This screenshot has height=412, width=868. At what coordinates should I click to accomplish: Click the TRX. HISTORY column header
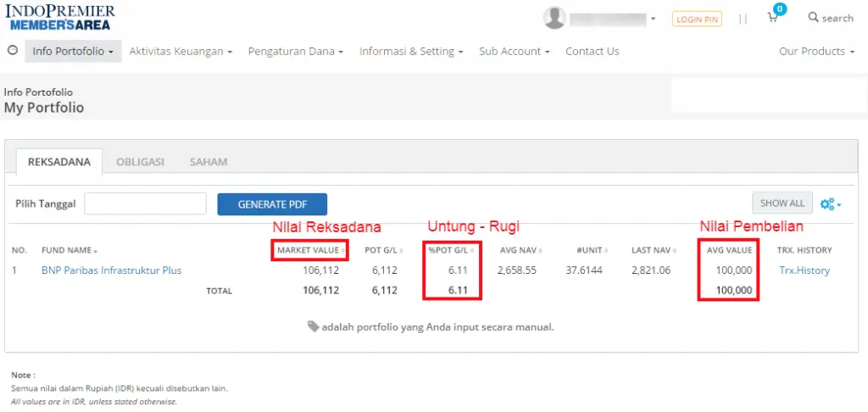pyautogui.click(x=804, y=250)
